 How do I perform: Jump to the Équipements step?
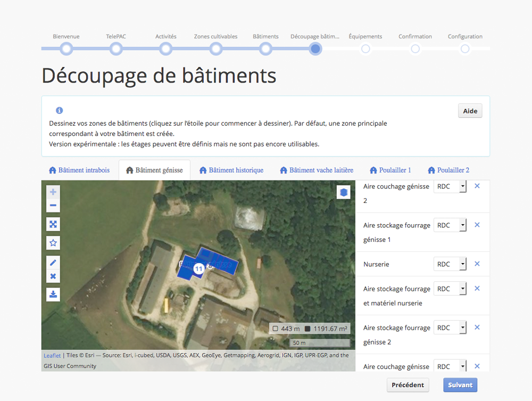(x=365, y=49)
